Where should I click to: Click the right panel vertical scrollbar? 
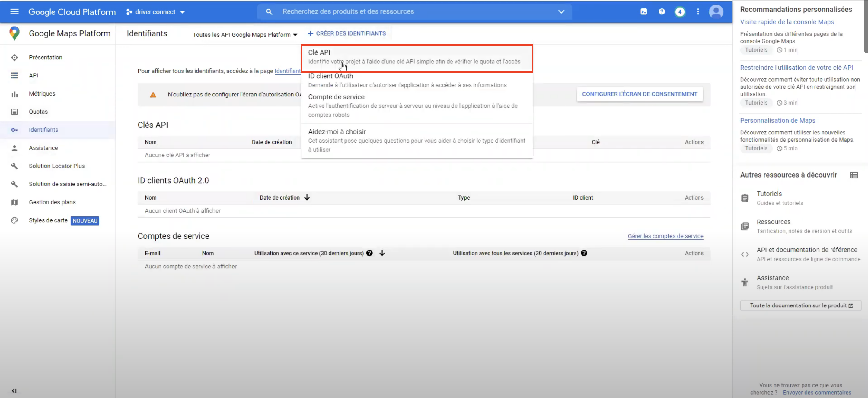coord(866,27)
